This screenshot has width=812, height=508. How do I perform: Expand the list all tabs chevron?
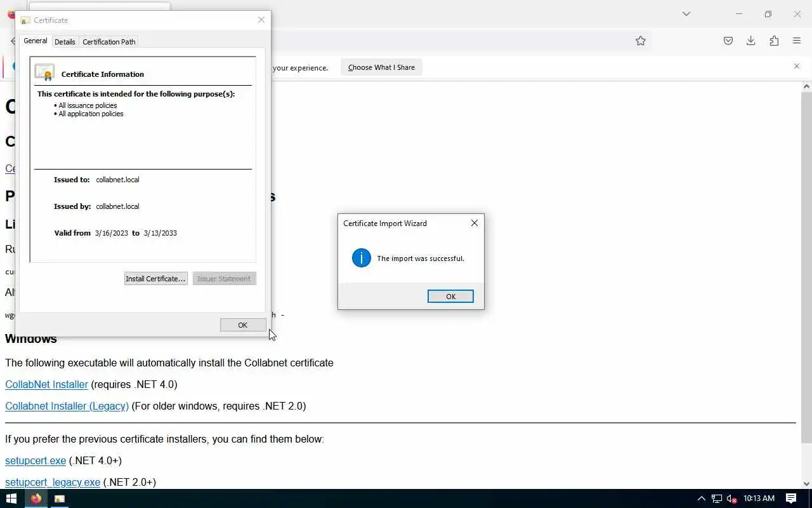click(686, 14)
